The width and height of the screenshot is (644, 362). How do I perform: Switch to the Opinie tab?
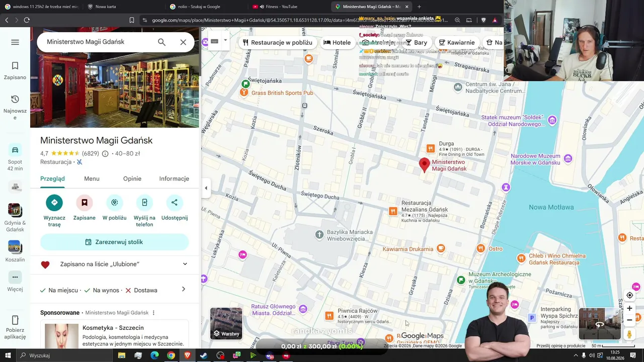[132, 179]
